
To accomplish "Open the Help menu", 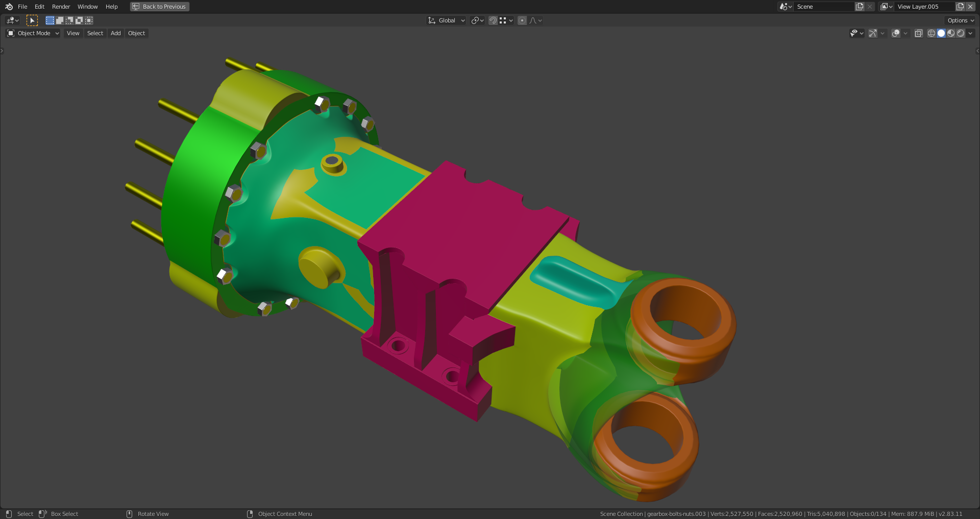I will [x=111, y=7].
